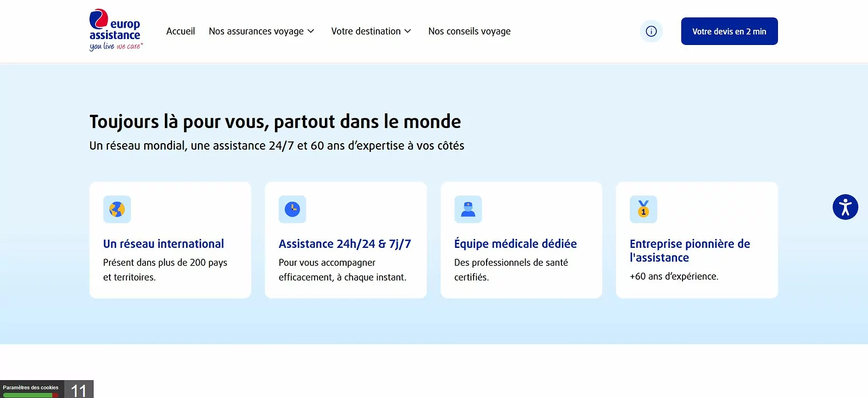
Task: Expand the Nos assurances voyage menu
Action: (261, 31)
